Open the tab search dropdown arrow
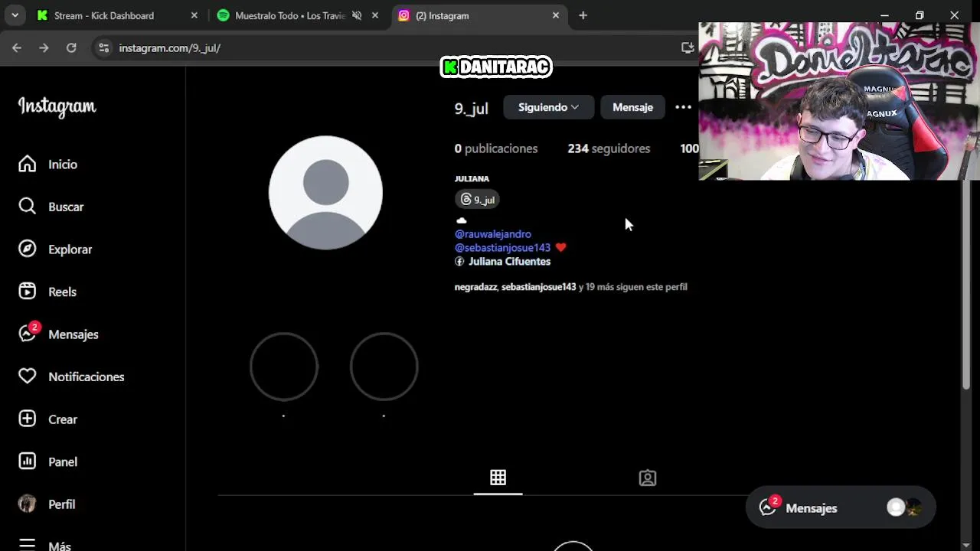The width and height of the screenshot is (980, 551). (x=15, y=15)
